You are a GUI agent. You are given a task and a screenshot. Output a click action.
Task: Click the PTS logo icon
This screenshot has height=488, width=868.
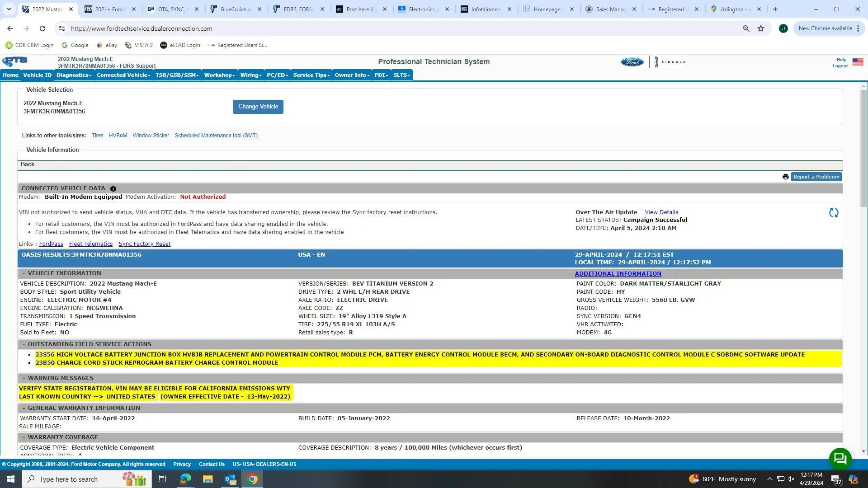15,61
